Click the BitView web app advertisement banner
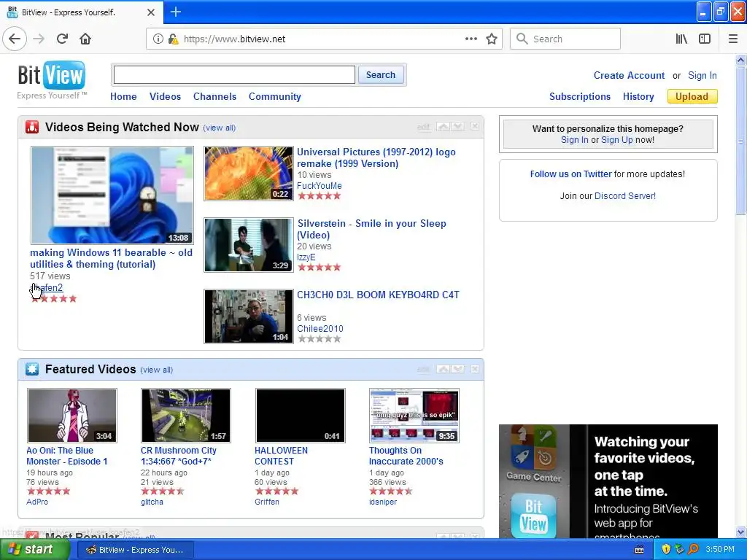The width and height of the screenshot is (747, 560). tap(608, 481)
